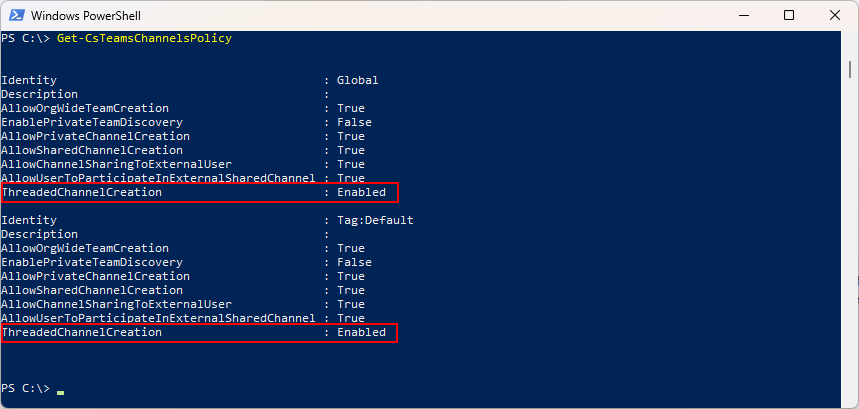The width and height of the screenshot is (859, 409).
Task: Click first AllowOrgWideTeamCreation property name
Action: point(85,108)
